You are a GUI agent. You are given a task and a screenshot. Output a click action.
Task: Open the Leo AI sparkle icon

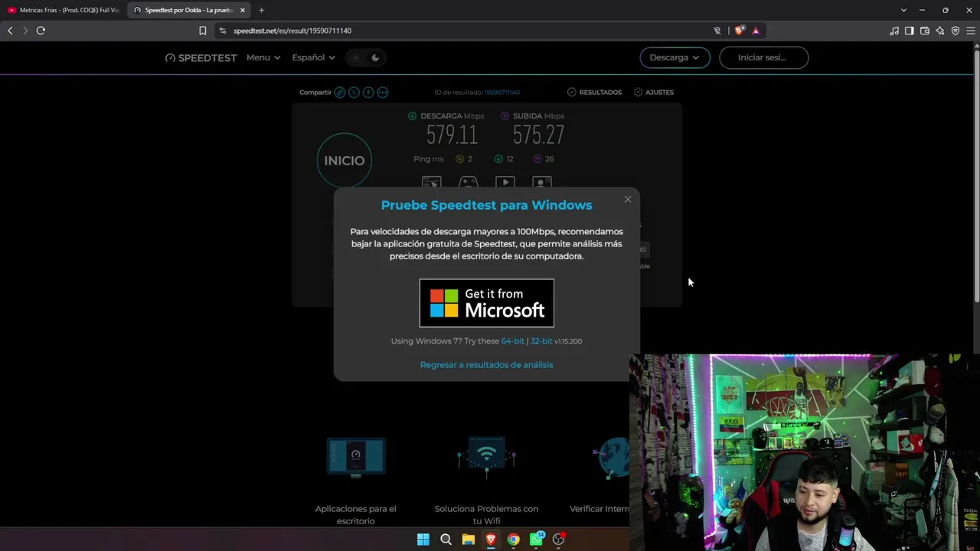pos(940,31)
